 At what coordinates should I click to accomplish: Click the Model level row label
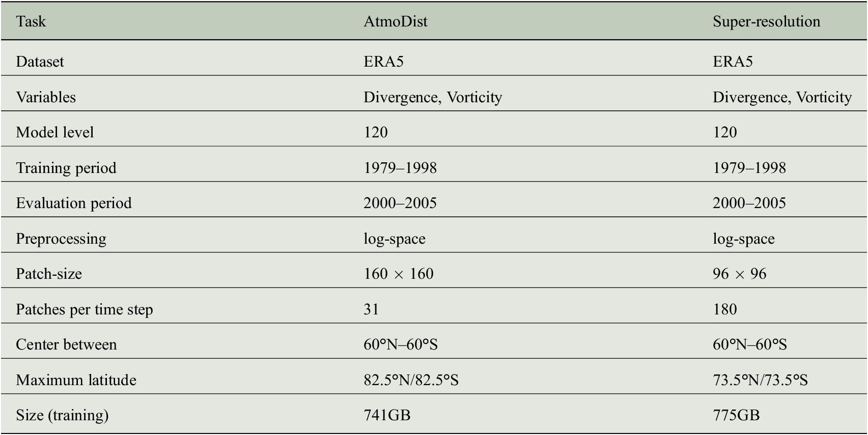pos(55,132)
